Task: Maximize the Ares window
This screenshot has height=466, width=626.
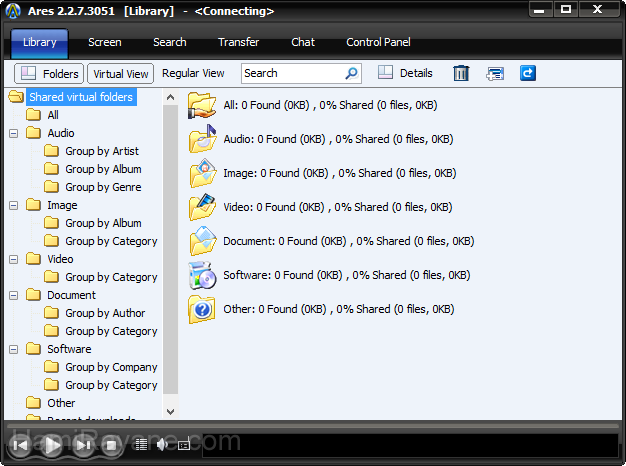Action: tap(566, 10)
